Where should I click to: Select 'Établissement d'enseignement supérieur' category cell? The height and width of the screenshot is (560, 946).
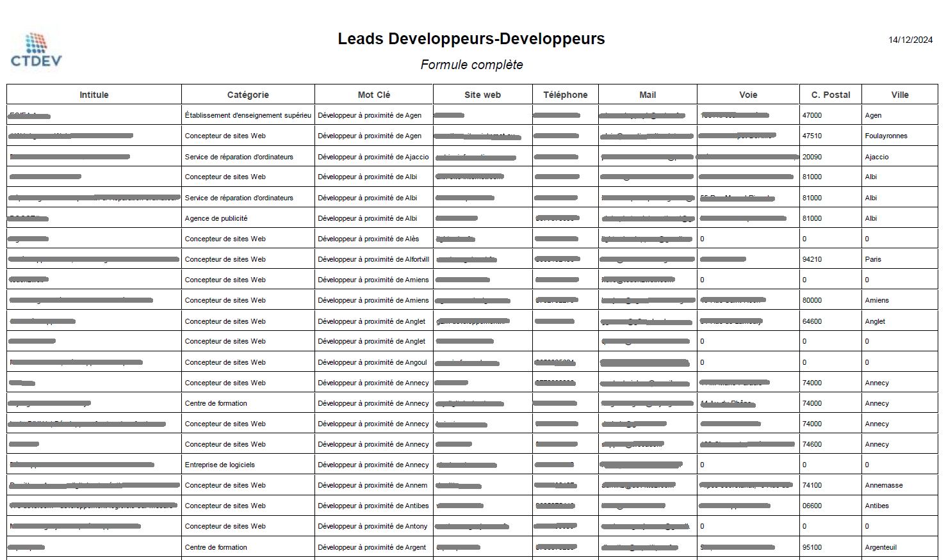[x=248, y=115]
